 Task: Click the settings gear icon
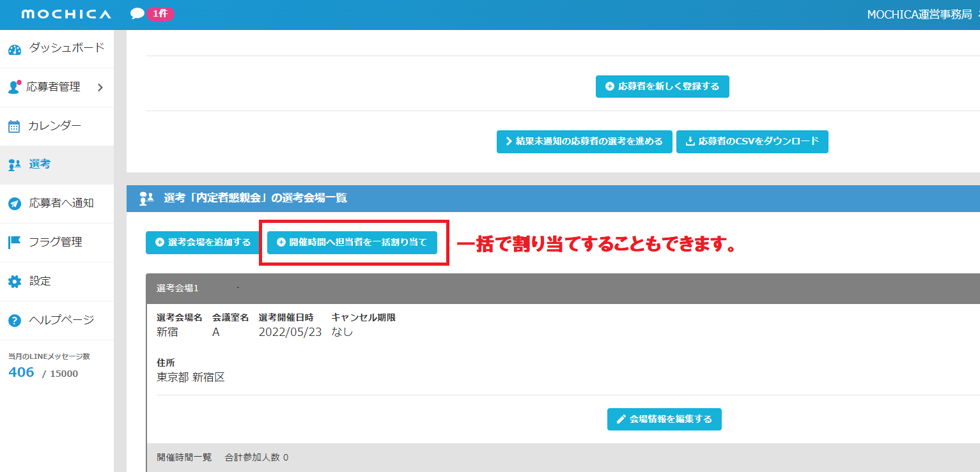(x=14, y=282)
